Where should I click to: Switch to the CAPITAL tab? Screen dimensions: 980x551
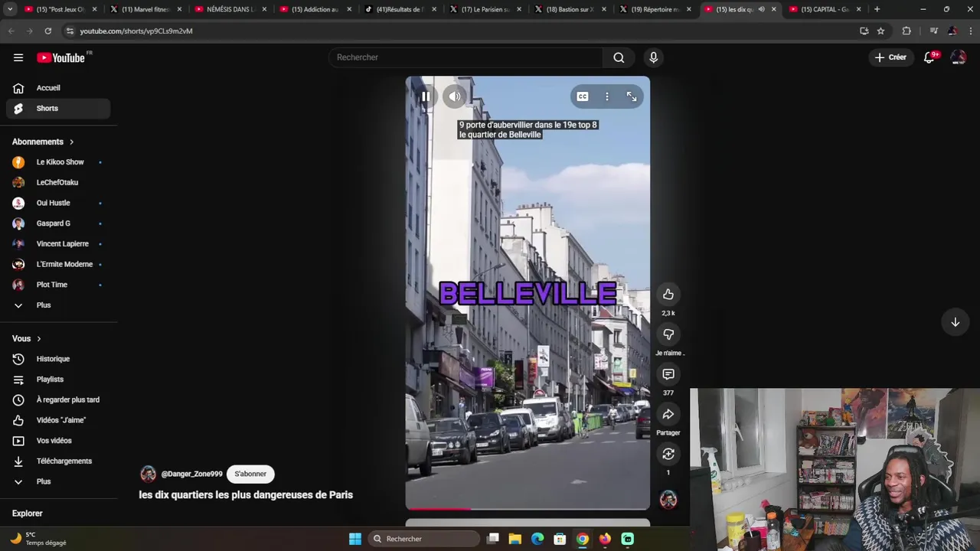coord(825,9)
